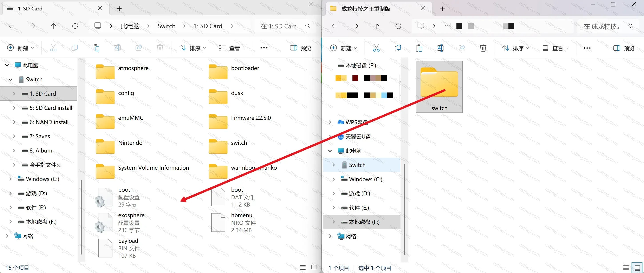
Task: Expand Windows (C:) in right window tree
Action: click(x=334, y=179)
